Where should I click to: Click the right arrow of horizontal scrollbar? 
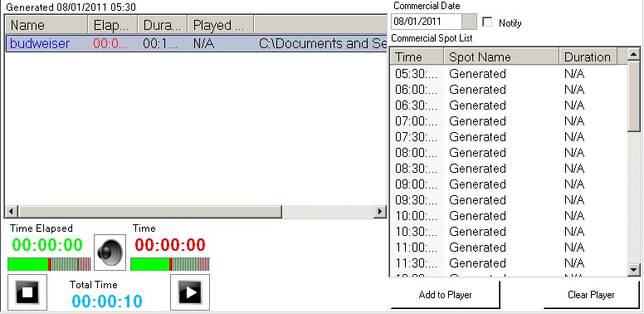pos(380,212)
